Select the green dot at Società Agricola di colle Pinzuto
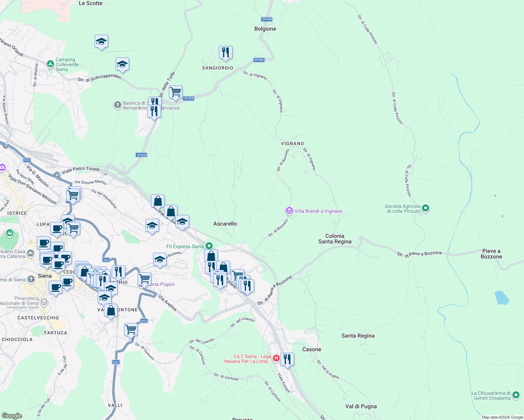Screen dimensions: 524x420 [425, 208]
